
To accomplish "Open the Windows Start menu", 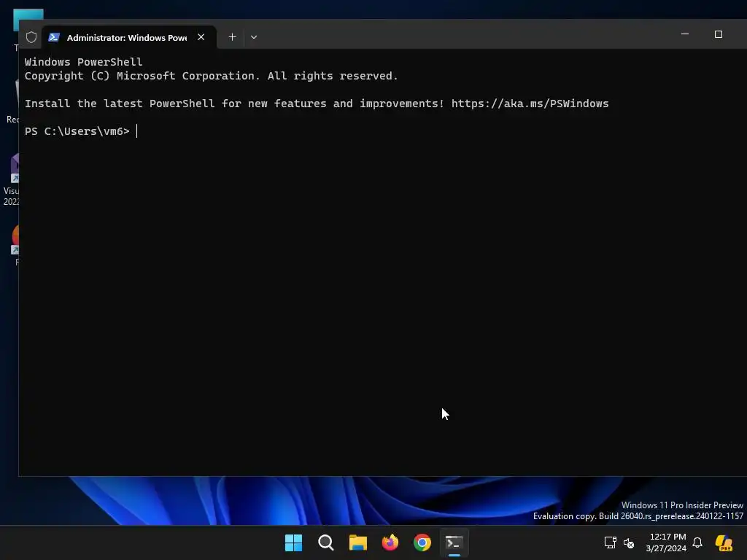I will [293, 542].
